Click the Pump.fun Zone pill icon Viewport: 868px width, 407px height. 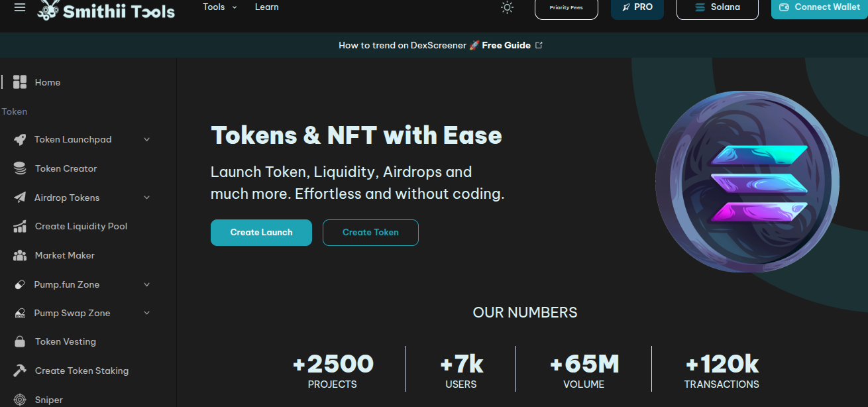click(20, 284)
